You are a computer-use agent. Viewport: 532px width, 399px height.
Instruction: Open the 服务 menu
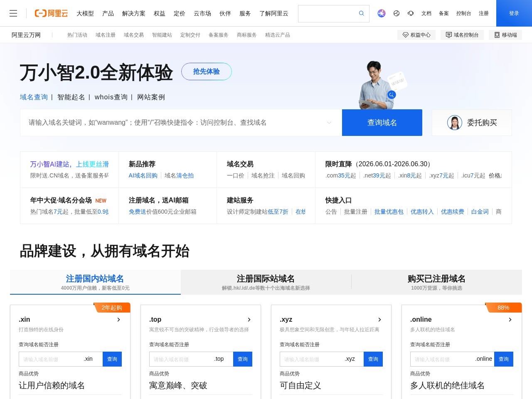(245, 13)
